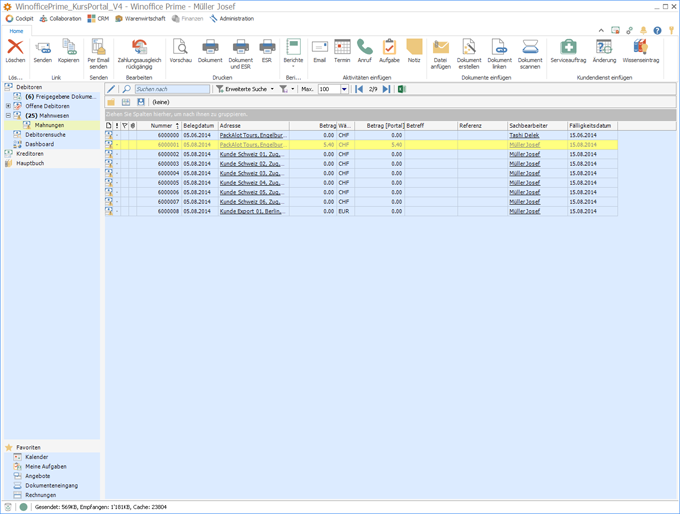The image size is (680, 514).
Task: Open the Hauptbuch section
Action: coord(30,163)
